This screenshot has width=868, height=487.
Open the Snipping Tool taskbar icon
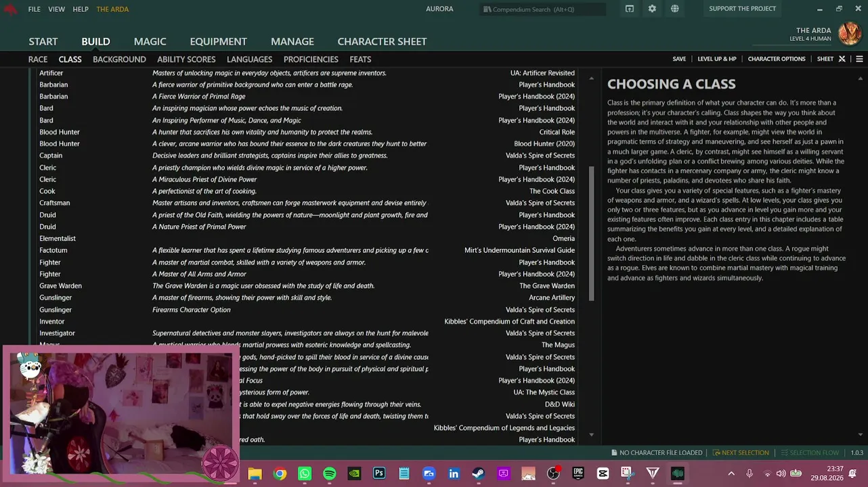point(628,473)
